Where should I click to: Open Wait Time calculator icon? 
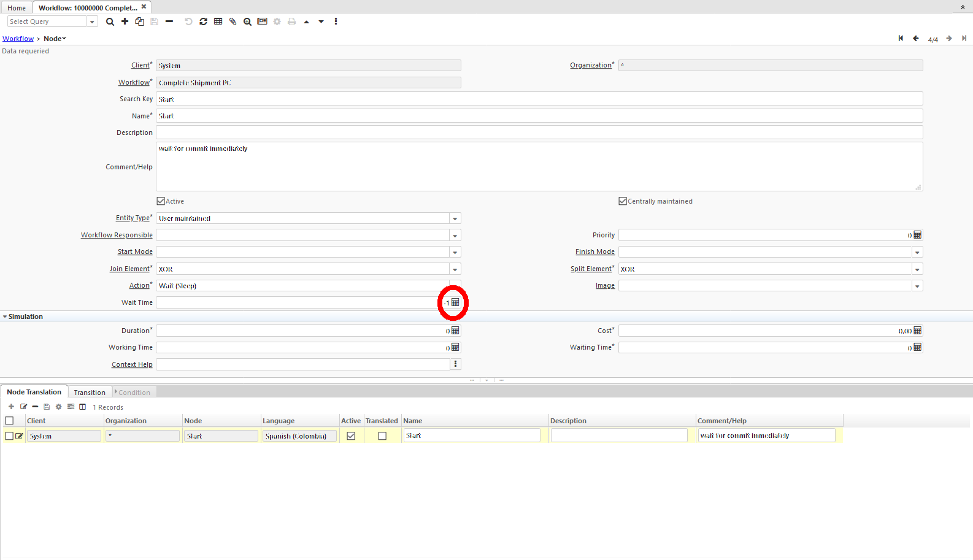(x=455, y=302)
